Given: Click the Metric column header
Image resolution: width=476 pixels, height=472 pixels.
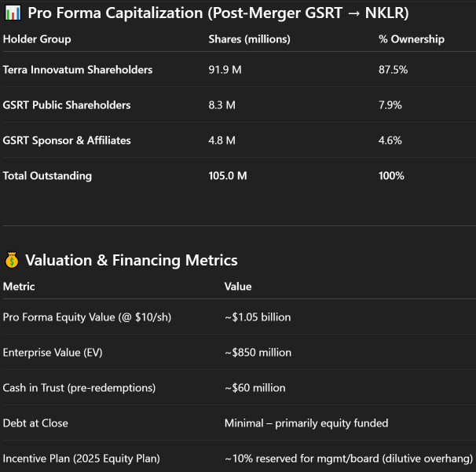Looking at the screenshot, I should tap(19, 287).
